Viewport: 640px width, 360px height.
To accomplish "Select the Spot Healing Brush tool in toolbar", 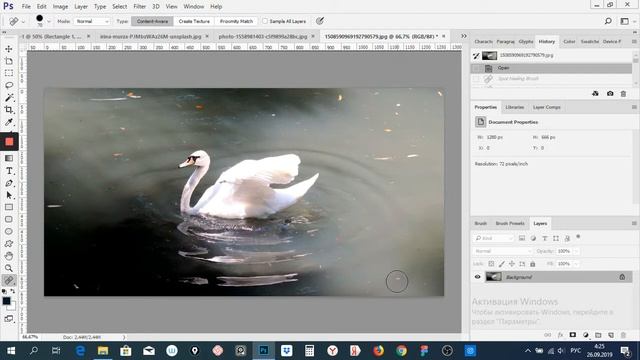I will point(9,280).
